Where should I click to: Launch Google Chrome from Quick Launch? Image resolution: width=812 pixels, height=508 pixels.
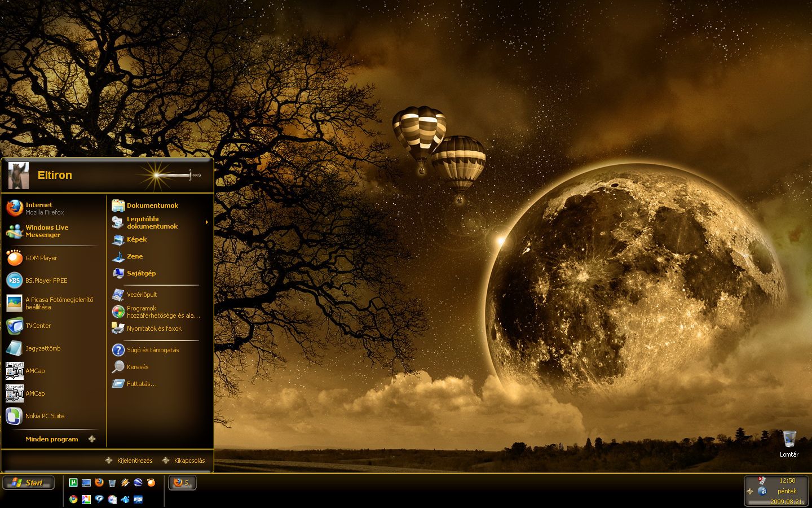[73, 499]
